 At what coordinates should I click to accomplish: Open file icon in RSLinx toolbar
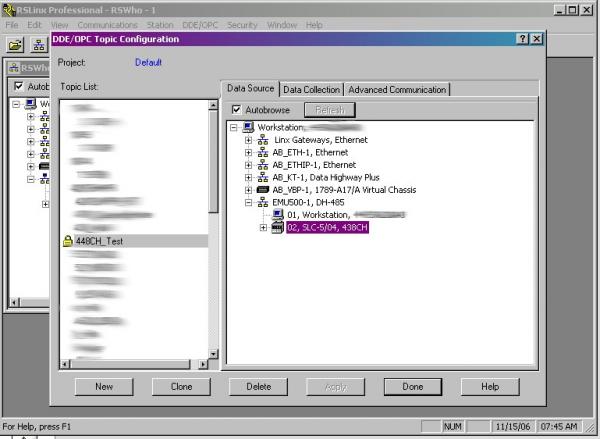[15, 45]
